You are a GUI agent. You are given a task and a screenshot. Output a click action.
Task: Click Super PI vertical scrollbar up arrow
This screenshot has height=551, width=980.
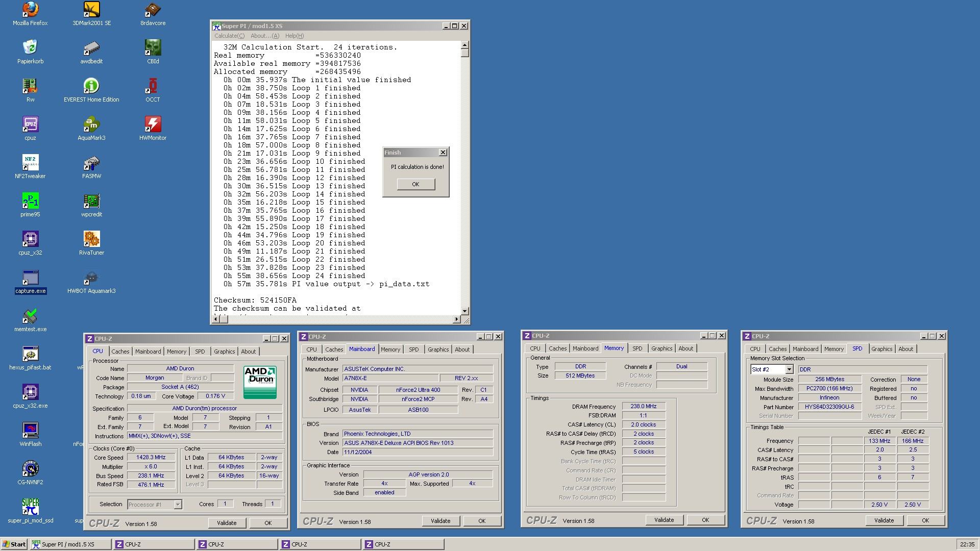[464, 45]
